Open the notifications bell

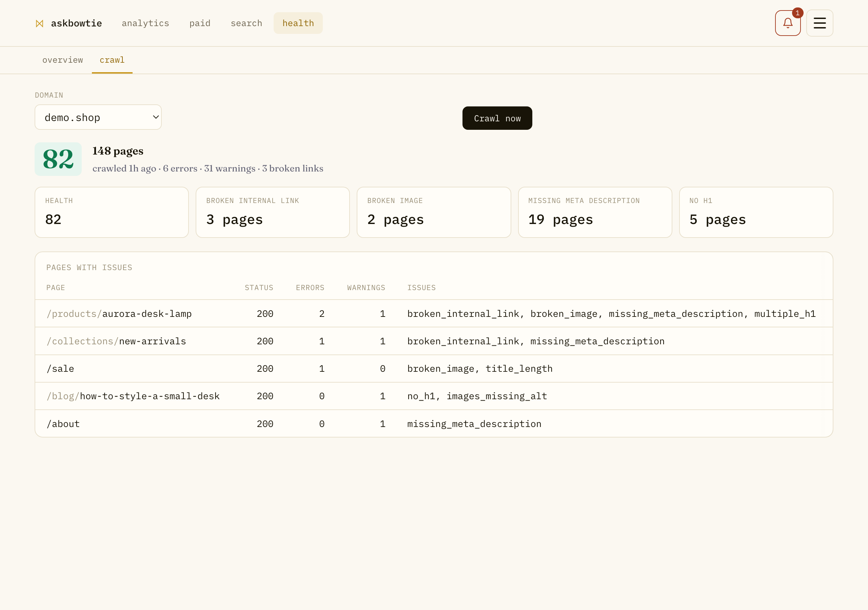(x=788, y=23)
